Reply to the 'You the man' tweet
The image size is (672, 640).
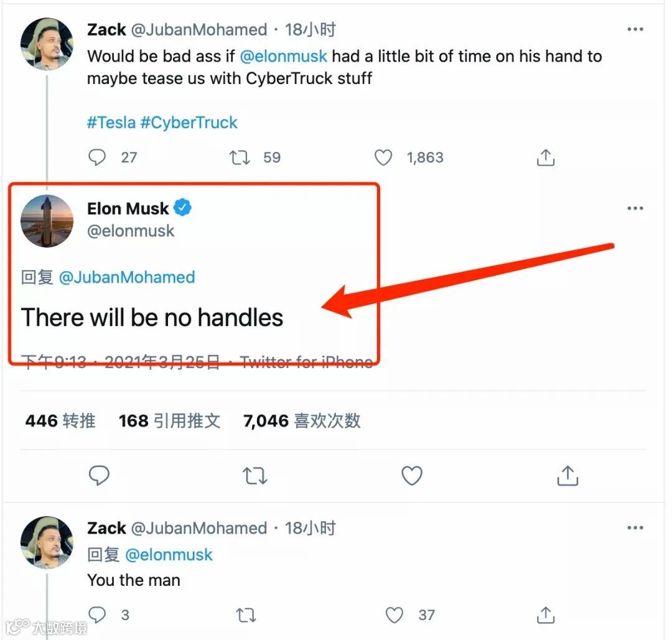coord(97,615)
